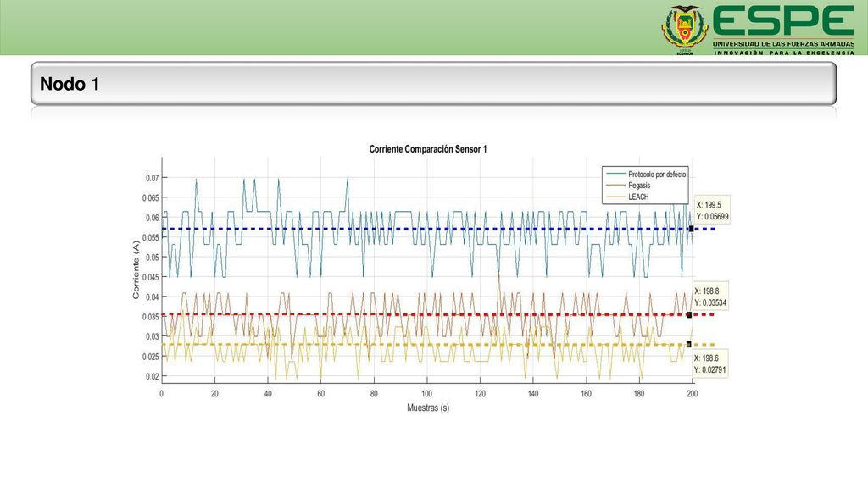Click x-axis tick label 140
Screen dimensions: 868x488
click(x=533, y=394)
